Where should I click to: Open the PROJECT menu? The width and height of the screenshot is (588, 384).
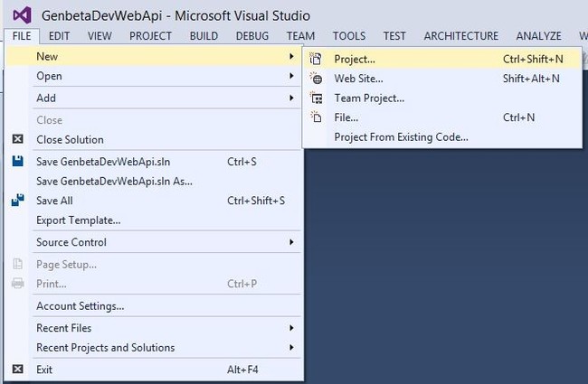click(150, 36)
